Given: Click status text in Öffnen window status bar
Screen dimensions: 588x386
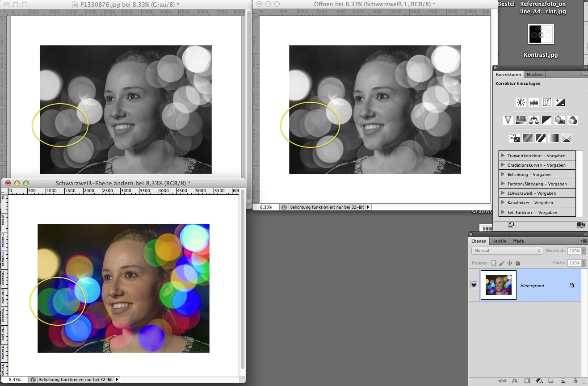Looking at the screenshot, I should point(328,207).
